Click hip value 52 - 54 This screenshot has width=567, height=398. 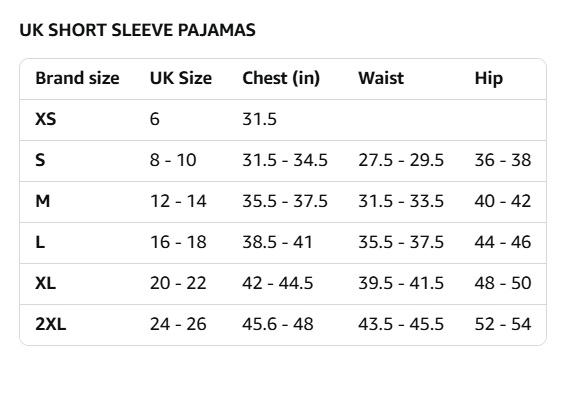(x=503, y=324)
